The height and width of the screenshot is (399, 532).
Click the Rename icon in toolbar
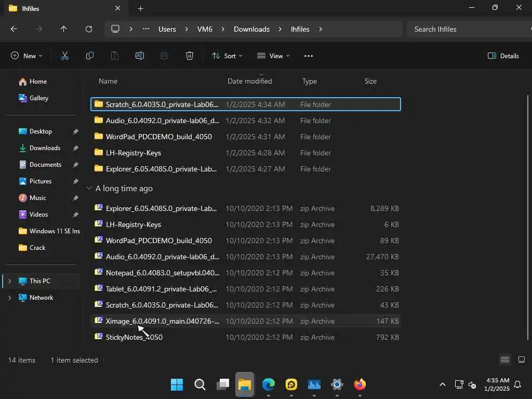point(139,56)
